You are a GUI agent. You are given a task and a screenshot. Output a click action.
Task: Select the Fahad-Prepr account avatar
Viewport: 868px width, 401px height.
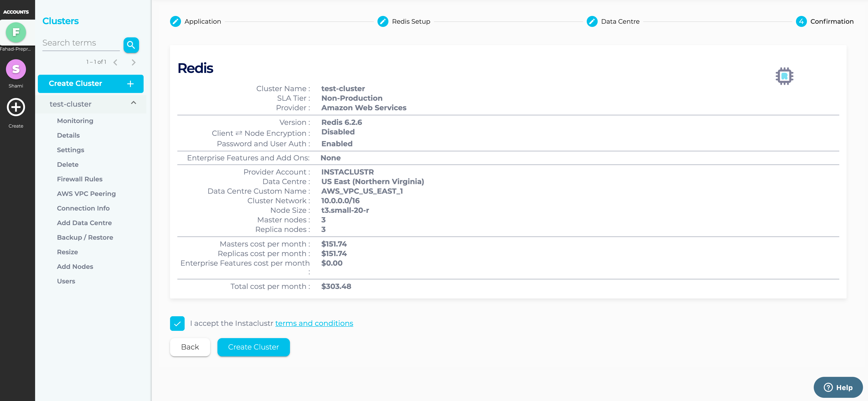coord(16,32)
